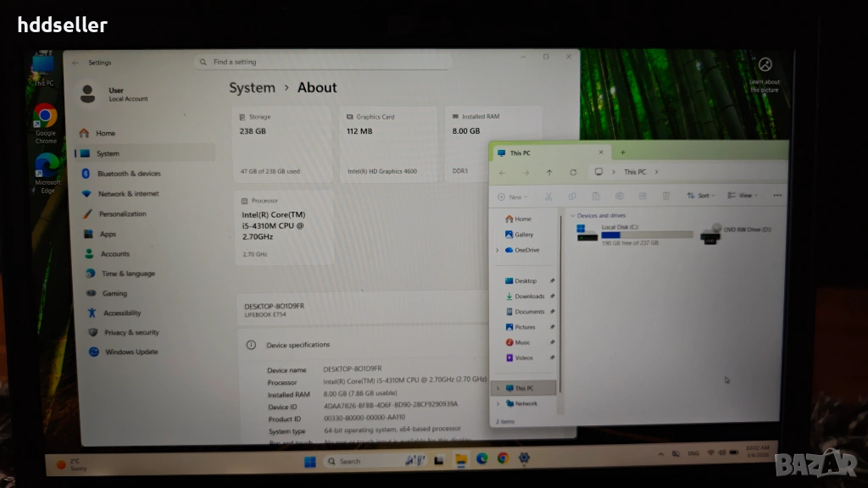The width and height of the screenshot is (868, 488).
Task: Select the Local Disk (C:) drive
Action: tap(634, 236)
